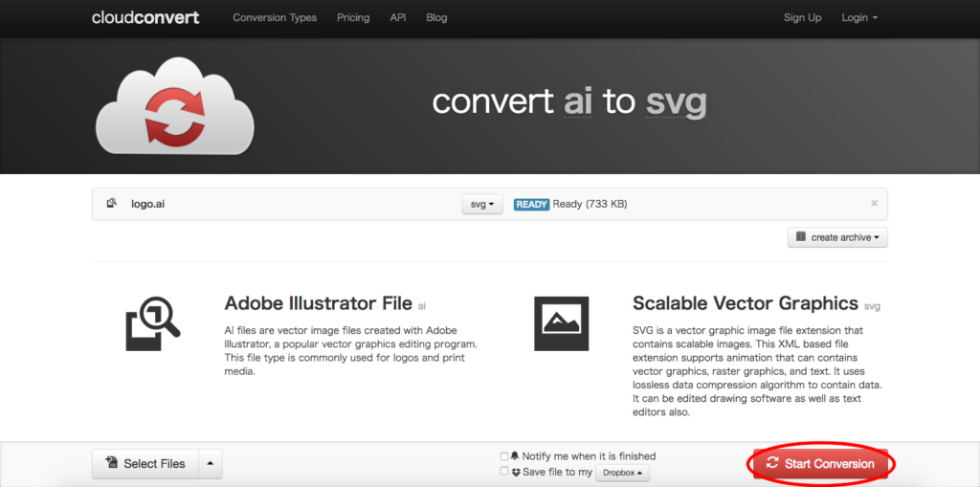980x487 pixels.
Task: Click 'Ready (733 KB)' status text
Action: [590, 204]
